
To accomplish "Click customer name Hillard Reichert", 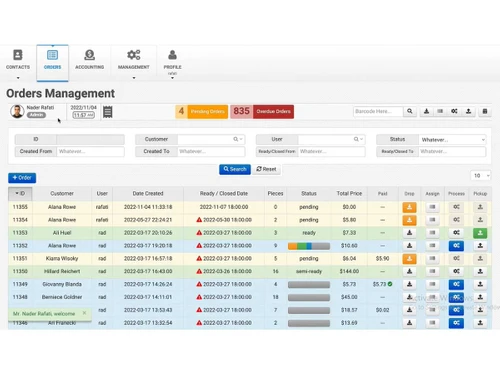I will point(62,271).
